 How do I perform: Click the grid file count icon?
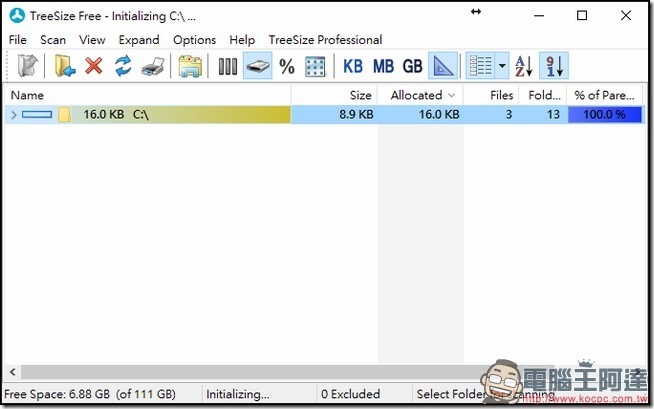315,66
